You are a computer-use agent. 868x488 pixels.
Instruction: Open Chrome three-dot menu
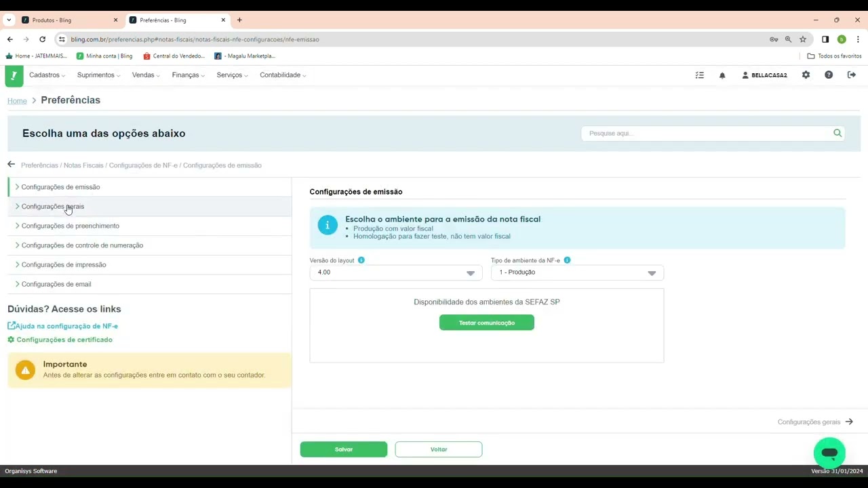click(x=858, y=39)
